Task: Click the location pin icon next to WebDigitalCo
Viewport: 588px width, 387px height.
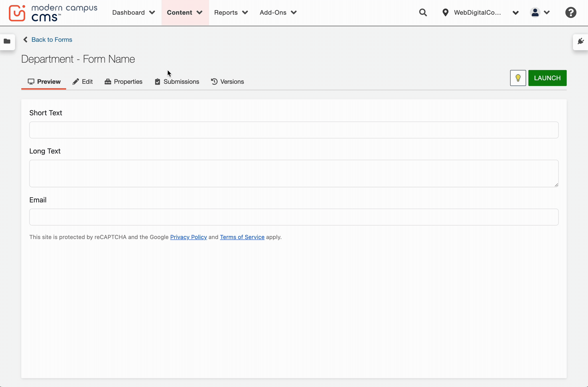Action: pos(445,12)
